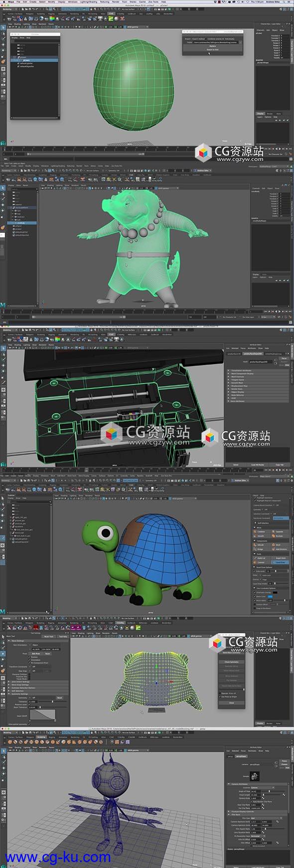
Task: Click Close in the symmetry dialog
Action: (x=231, y=703)
